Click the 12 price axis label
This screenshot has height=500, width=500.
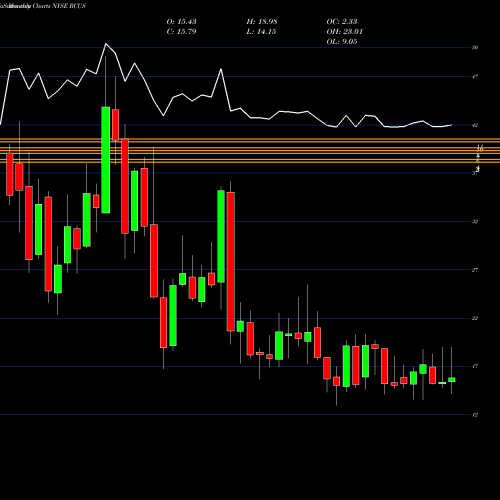475,415
